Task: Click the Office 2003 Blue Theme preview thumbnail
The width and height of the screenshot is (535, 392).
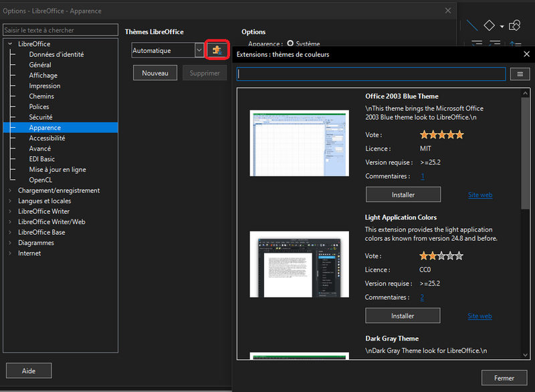Action: pos(299,142)
